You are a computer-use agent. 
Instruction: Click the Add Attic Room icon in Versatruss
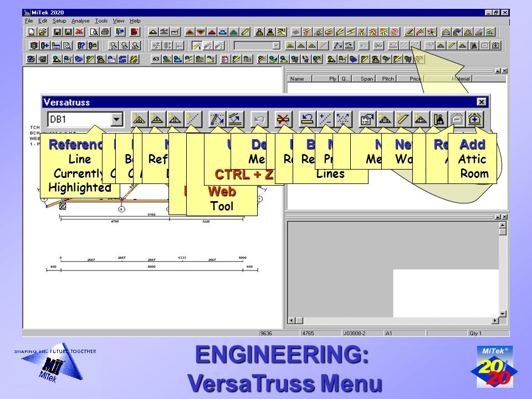[475, 119]
